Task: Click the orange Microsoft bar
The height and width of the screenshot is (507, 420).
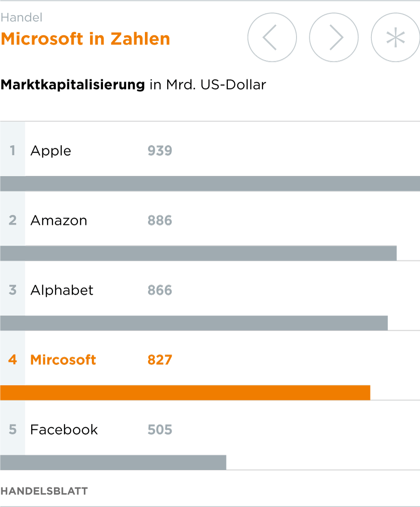Action: point(185,393)
